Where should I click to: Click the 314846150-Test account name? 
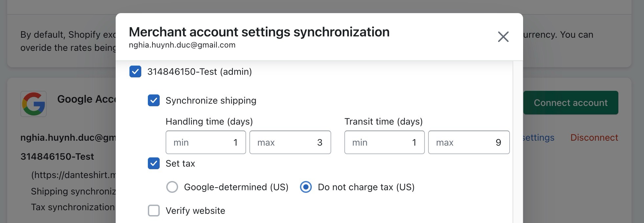tap(57, 156)
